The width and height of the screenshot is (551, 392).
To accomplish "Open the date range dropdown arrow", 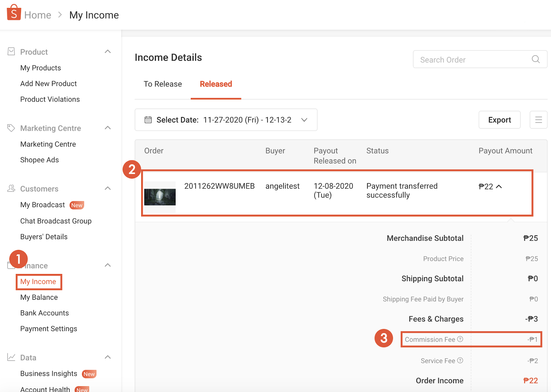I will [x=304, y=120].
